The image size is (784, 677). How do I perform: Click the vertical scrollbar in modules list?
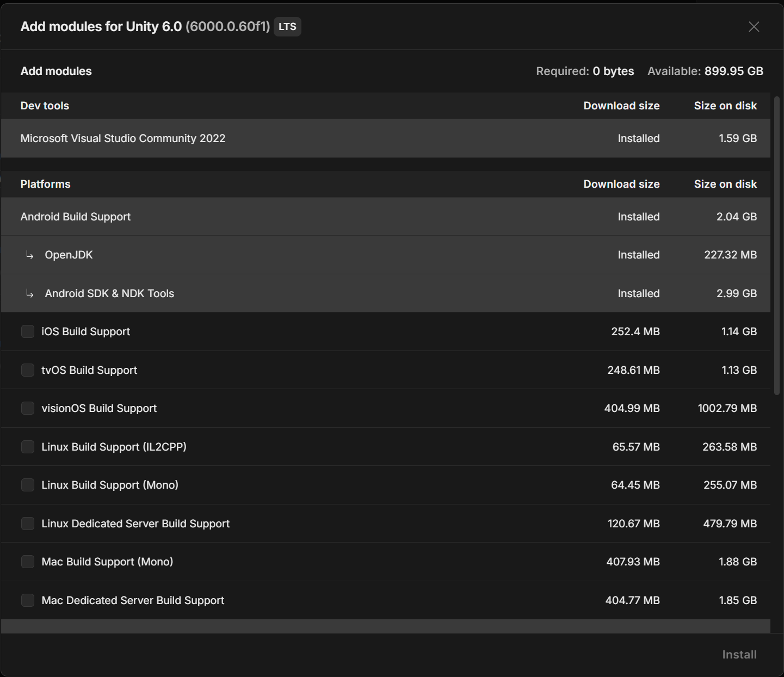tap(776, 245)
